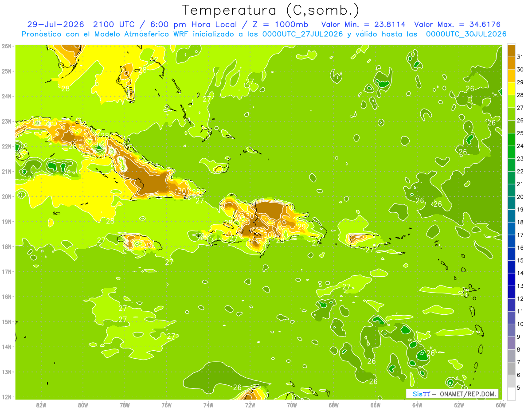Image resolution: width=532 pixels, height=411 pixels.
Task: Click the white legend swatch below 5
Action: (x=512, y=394)
